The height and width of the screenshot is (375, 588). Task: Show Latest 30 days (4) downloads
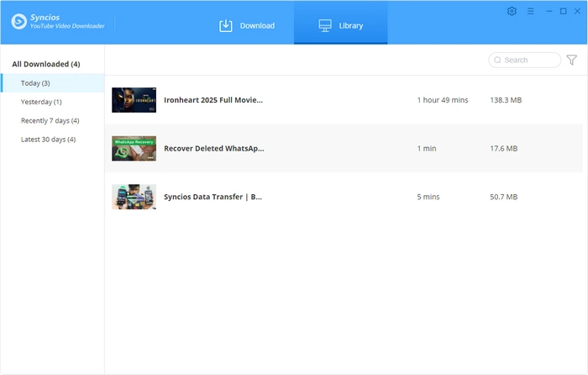(x=48, y=139)
